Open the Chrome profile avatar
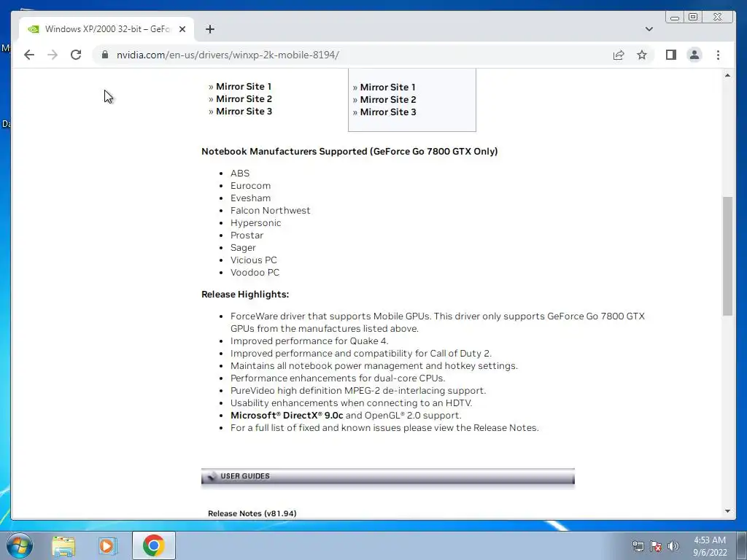This screenshot has height=560, width=747. (x=694, y=55)
